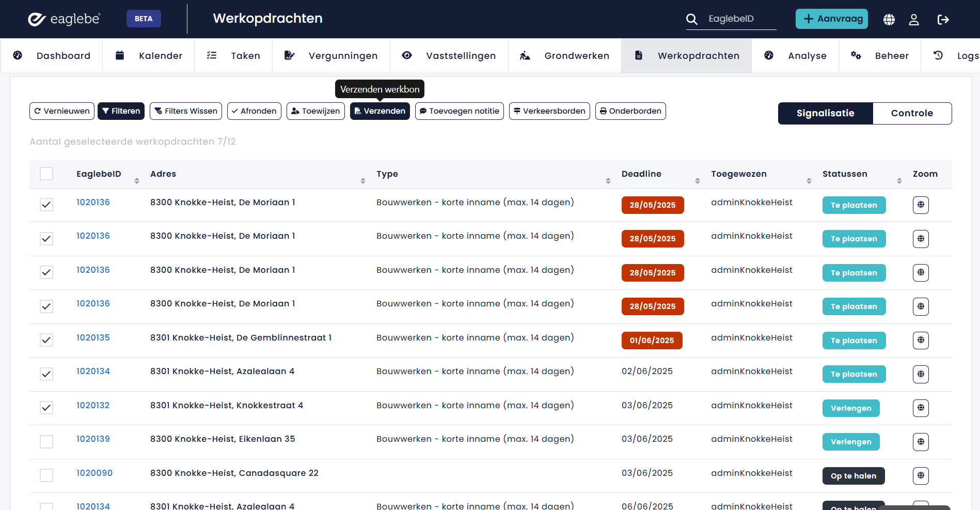Image resolution: width=980 pixels, height=510 pixels.
Task: Sort by Type column arrows
Action: click(x=608, y=181)
